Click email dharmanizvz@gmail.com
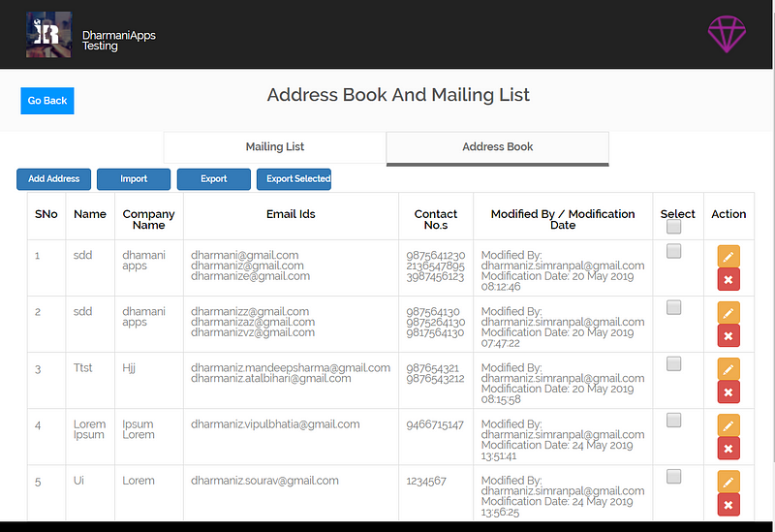This screenshot has width=775, height=532. pos(253,332)
